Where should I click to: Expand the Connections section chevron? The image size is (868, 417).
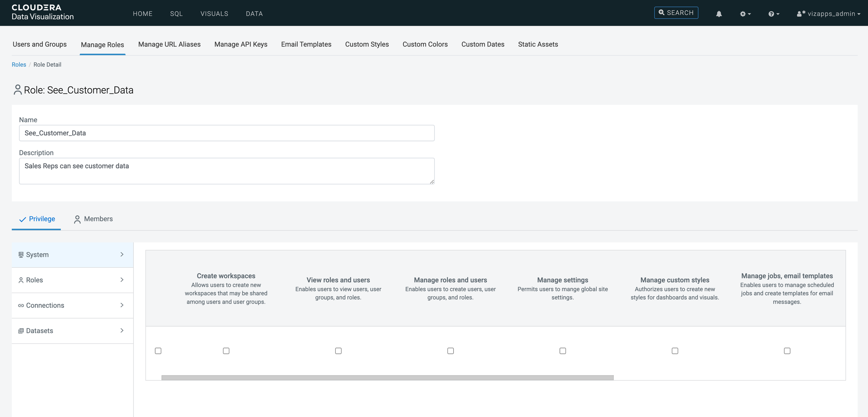[x=122, y=305]
